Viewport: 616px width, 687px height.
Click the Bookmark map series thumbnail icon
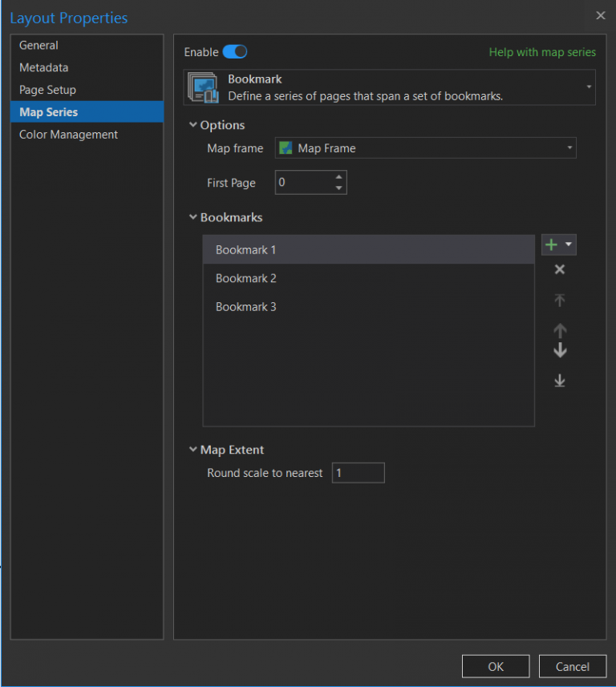[203, 87]
